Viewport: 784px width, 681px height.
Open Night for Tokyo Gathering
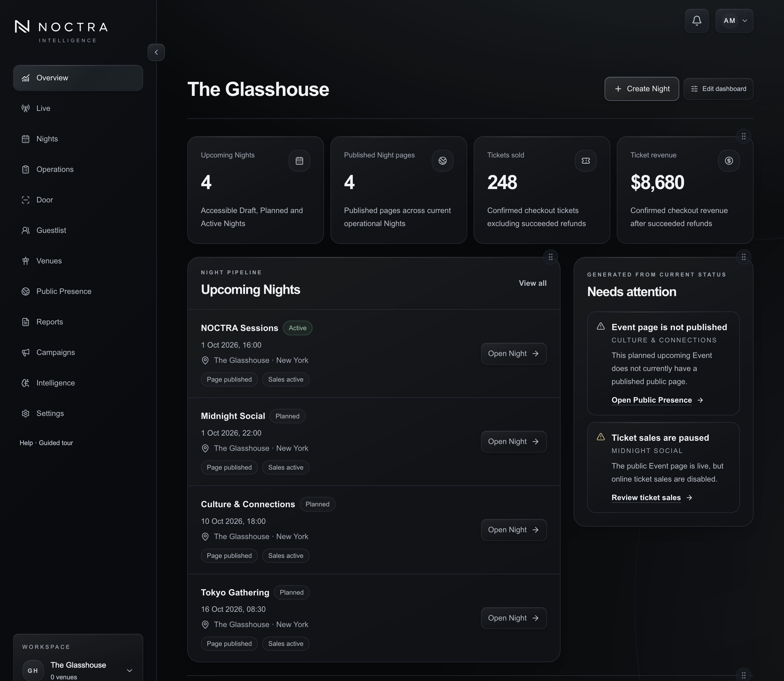point(514,618)
